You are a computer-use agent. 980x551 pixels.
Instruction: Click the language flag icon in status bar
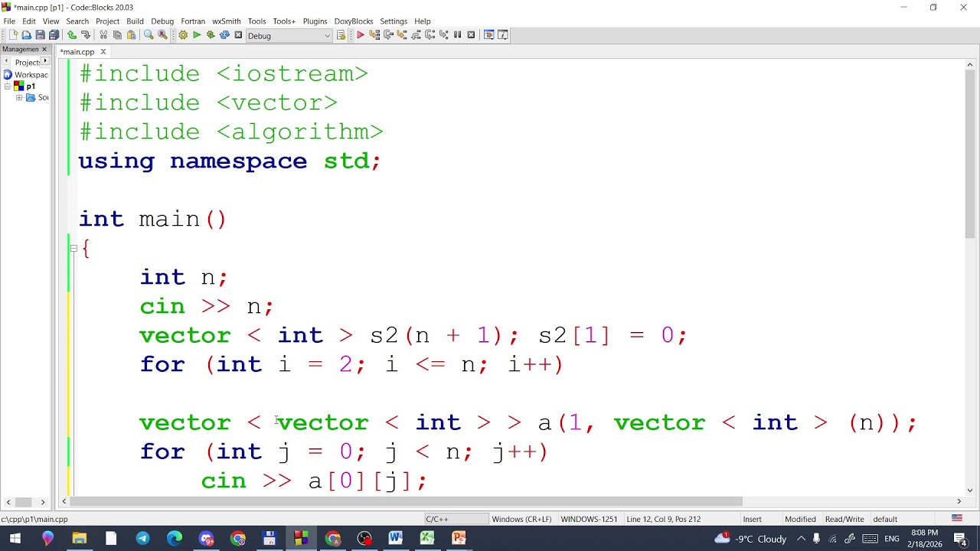[x=956, y=518]
